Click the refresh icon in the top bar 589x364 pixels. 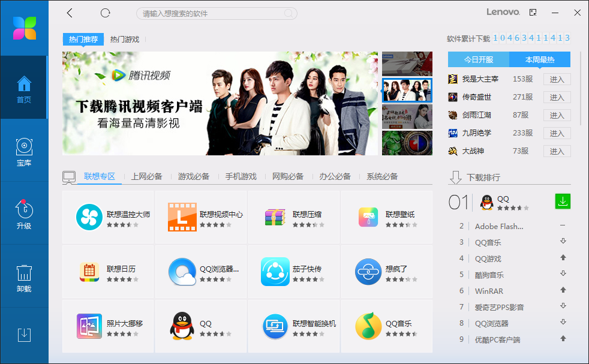click(x=105, y=13)
